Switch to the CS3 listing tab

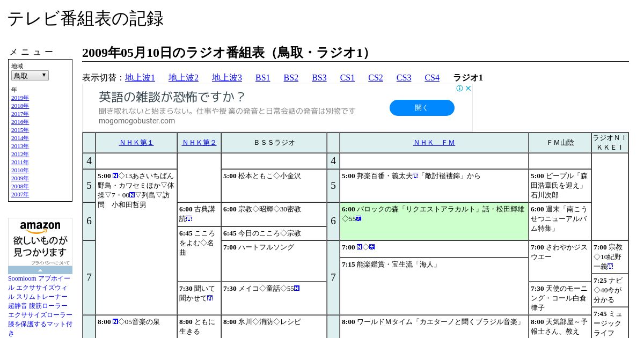[404, 78]
